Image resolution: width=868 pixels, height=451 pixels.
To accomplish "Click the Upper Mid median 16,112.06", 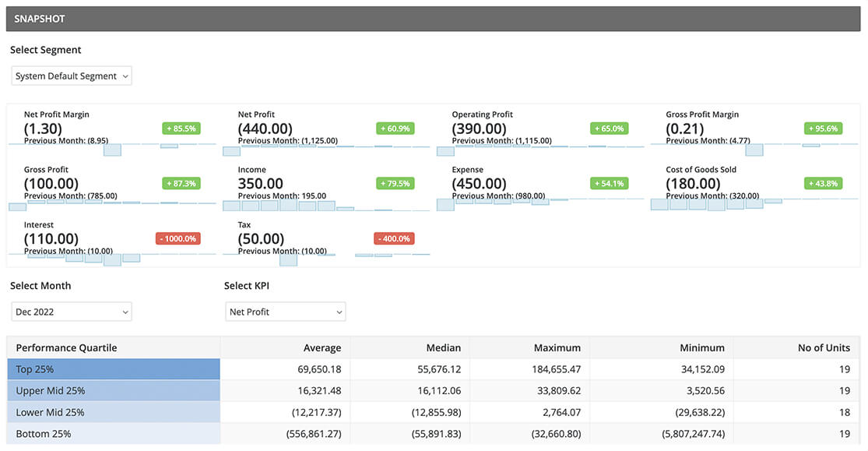I will (x=439, y=391).
